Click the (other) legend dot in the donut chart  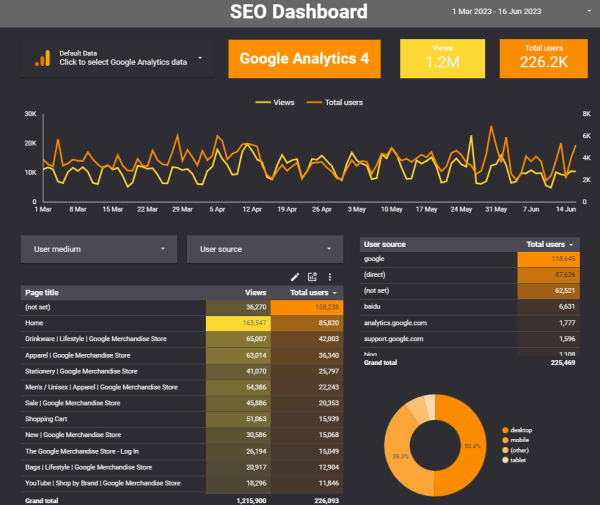[505, 450]
